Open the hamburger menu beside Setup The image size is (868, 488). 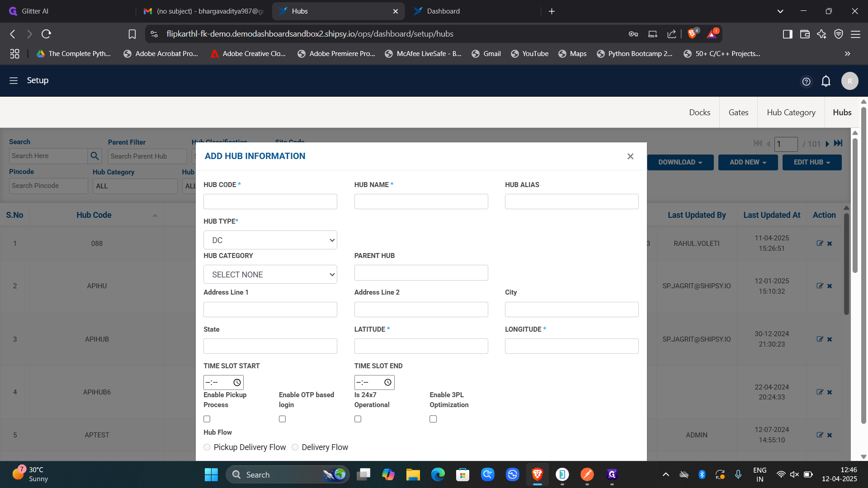[x=14, y=80]
